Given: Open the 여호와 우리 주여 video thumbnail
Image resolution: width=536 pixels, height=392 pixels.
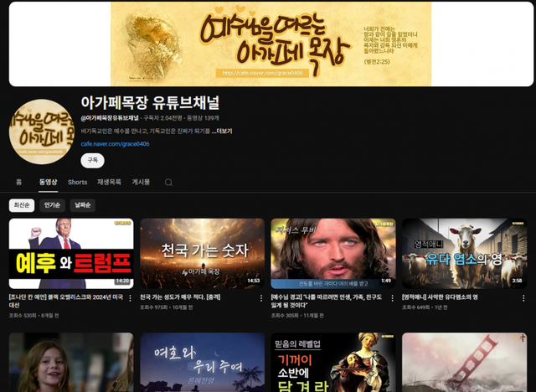Looking at the screenshot, I should pyautogui.click(x=202, y=362).
